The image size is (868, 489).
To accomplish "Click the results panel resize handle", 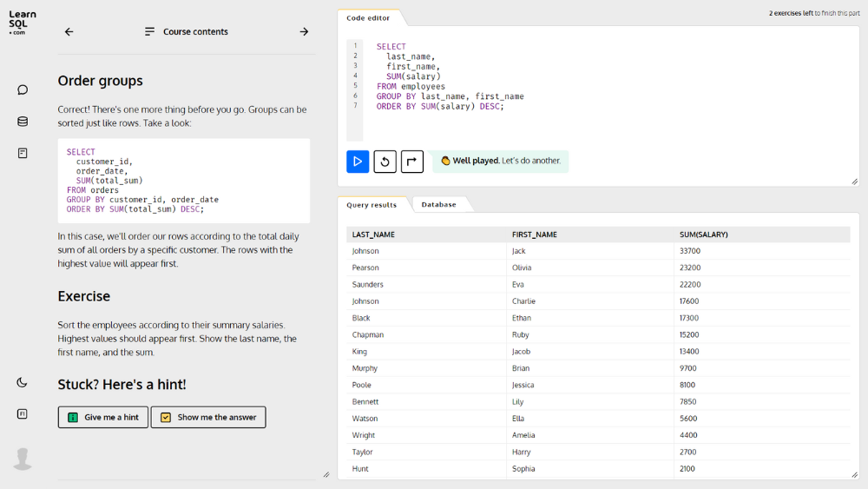I will 855,474.
